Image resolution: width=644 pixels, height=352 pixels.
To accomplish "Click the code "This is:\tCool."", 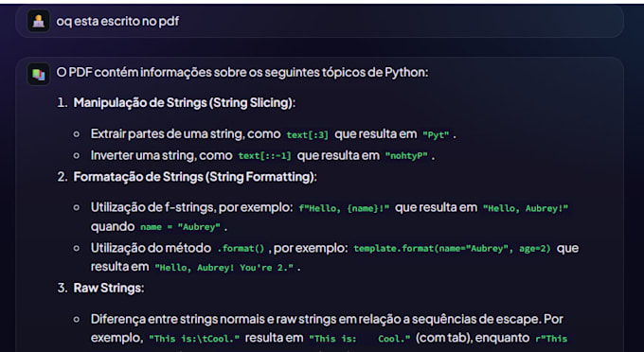I will point(194,339).
